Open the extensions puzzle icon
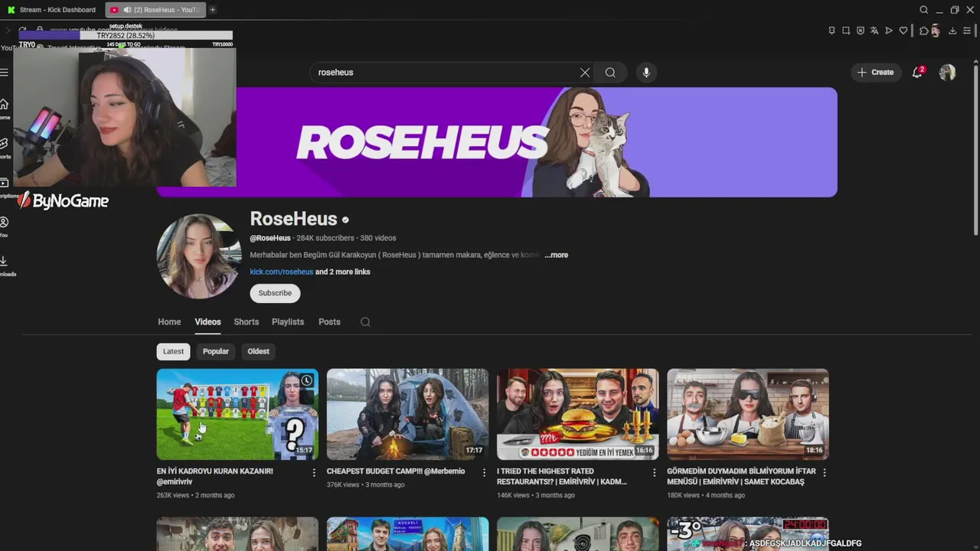980x551 pixels. (x=924, y=31)
